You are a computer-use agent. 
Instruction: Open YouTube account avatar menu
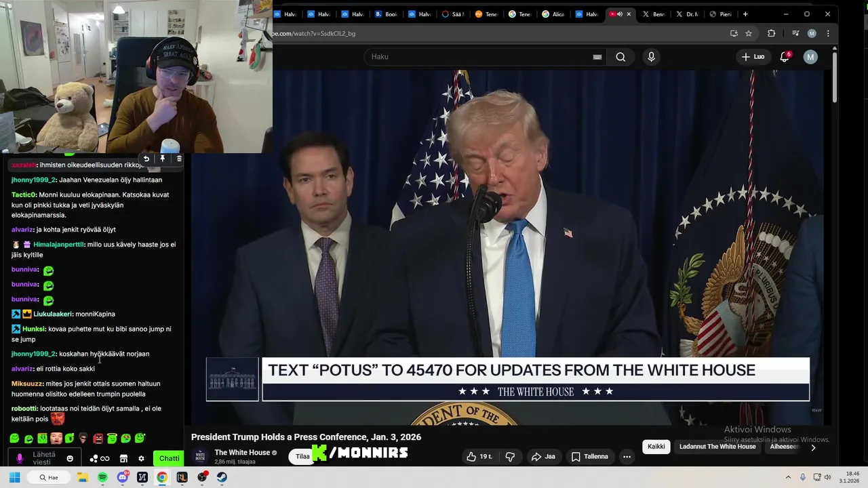[x=810, y=57]
